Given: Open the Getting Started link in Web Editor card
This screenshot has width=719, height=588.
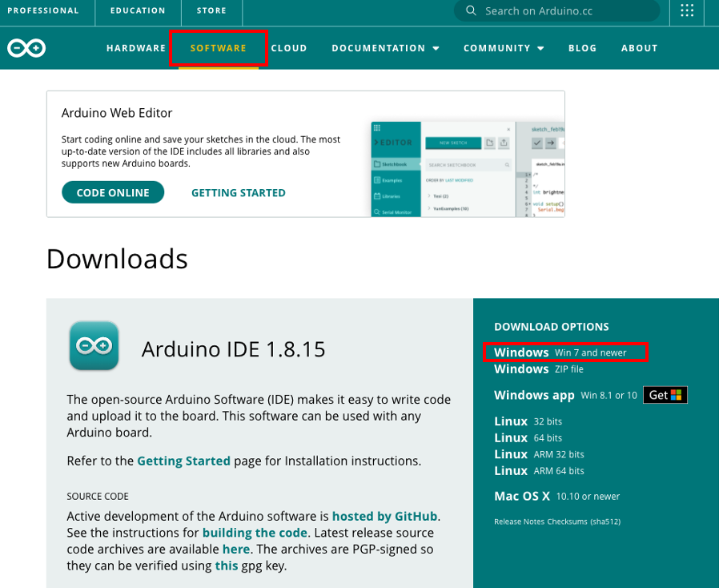Looking at the screenshot, I should (239, 192).
